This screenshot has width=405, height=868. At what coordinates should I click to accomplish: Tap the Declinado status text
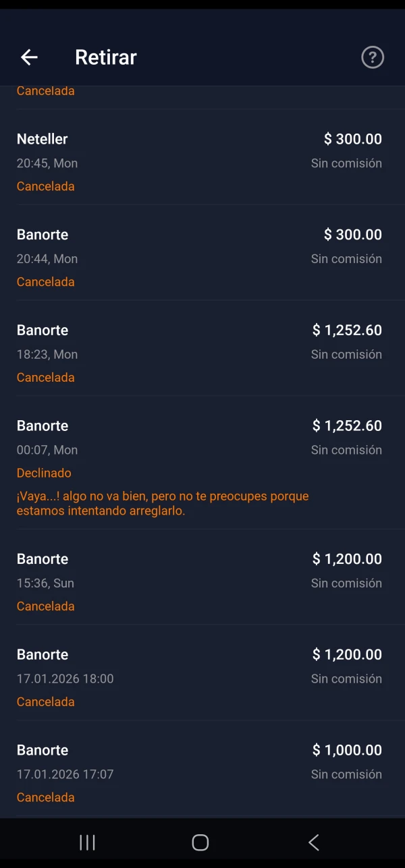click(44, 473)
